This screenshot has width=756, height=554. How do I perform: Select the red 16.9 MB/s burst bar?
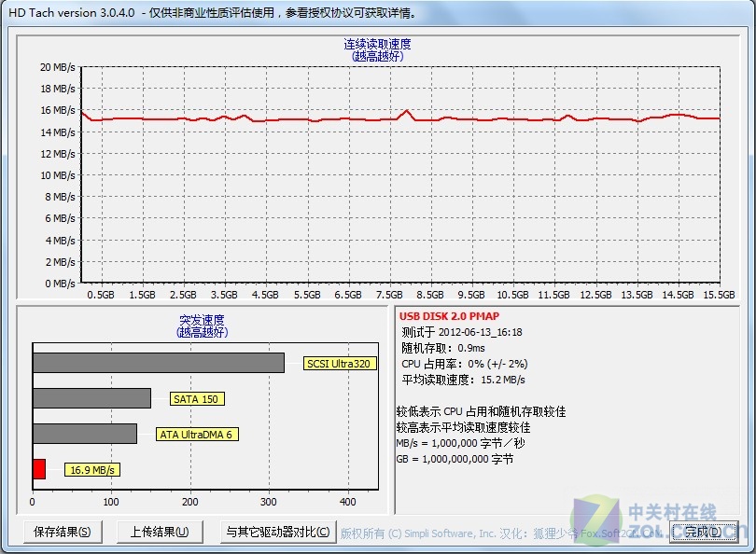pyautogui.click(x=39, y=469)
